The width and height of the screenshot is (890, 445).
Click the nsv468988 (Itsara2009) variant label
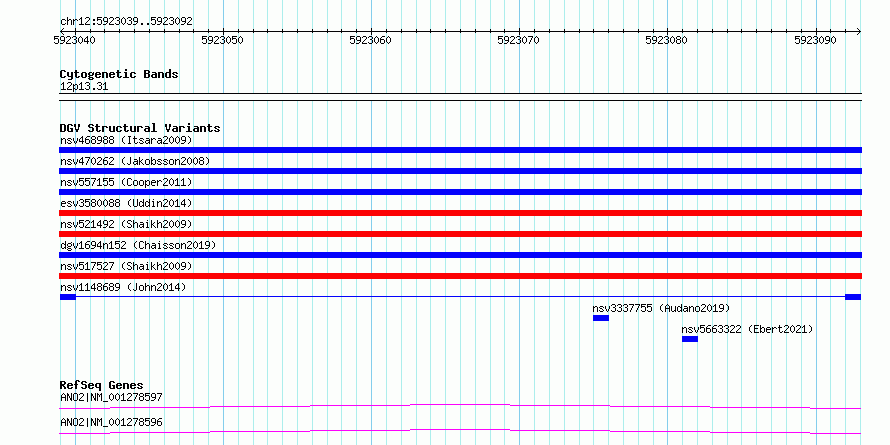[126, 140]
